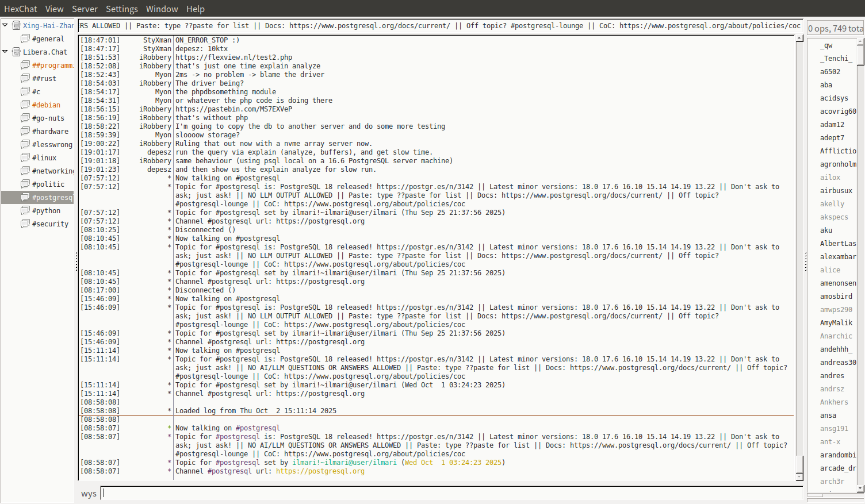Viewport: 865px width, 504px height.
Task: Open the highlighted https://postgresql.org link
Action: tap(320, 471)
